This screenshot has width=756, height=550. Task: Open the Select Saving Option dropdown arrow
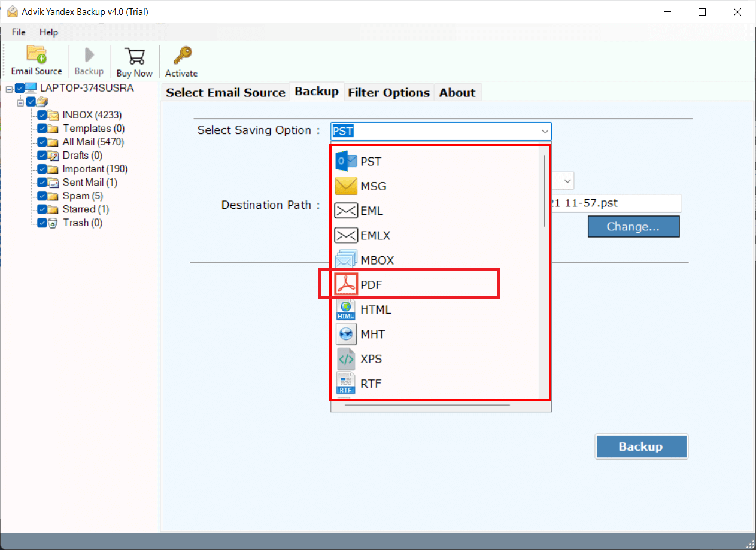pos(545,132)
